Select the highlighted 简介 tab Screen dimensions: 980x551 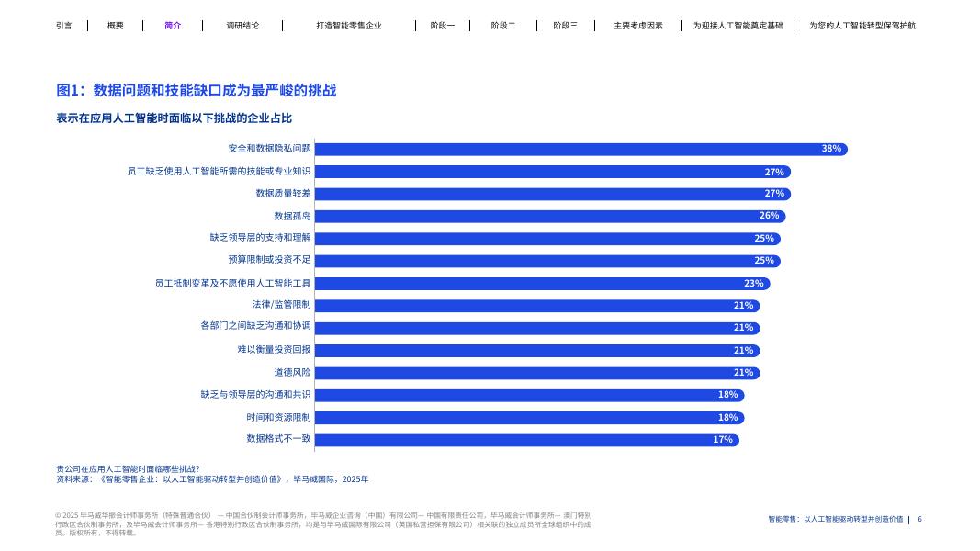pyautogui.click(x=173, y=26)
